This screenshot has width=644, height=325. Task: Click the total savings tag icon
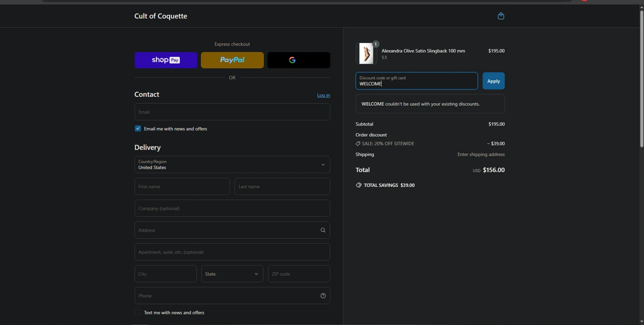358,185
